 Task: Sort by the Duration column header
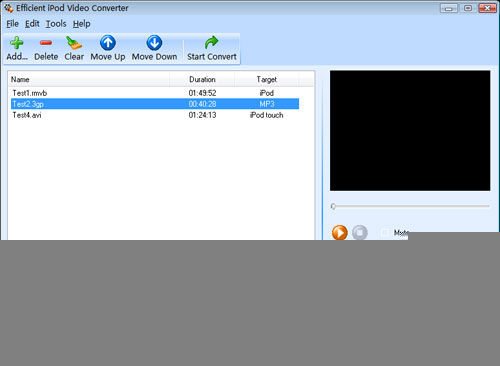click(202, 79)
